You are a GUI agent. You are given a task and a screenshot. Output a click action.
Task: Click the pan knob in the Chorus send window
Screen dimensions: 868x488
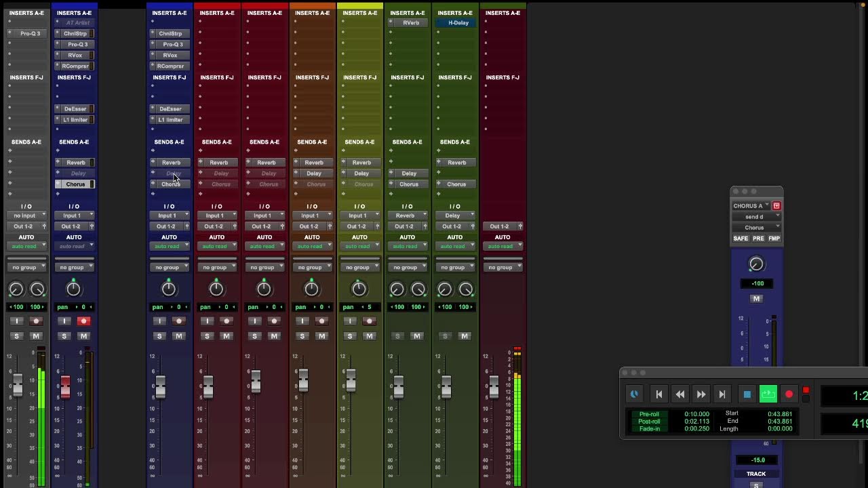pos(756,264)
